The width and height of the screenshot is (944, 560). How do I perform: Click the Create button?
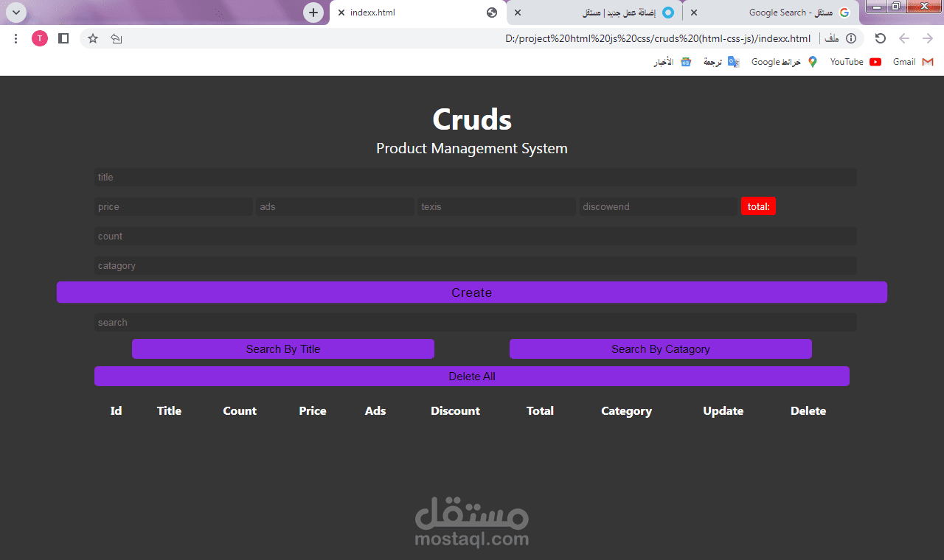click(x=471, y=292)
